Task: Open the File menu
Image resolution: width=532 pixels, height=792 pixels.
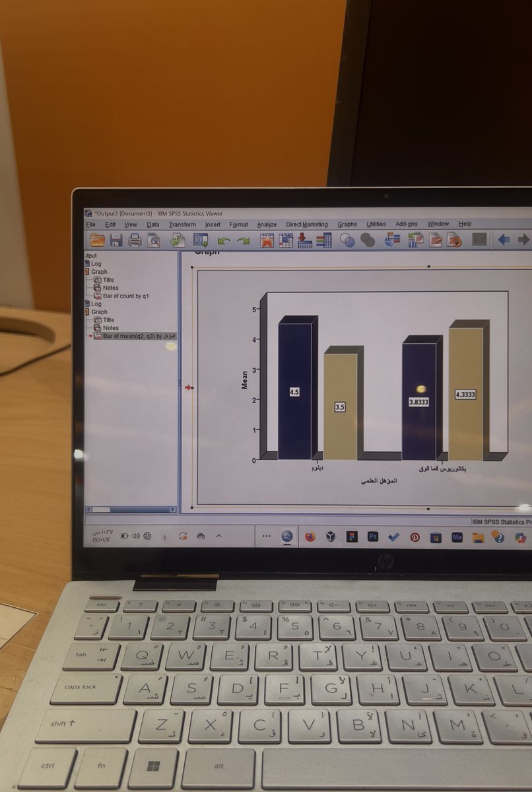Action: click(91, 224)
